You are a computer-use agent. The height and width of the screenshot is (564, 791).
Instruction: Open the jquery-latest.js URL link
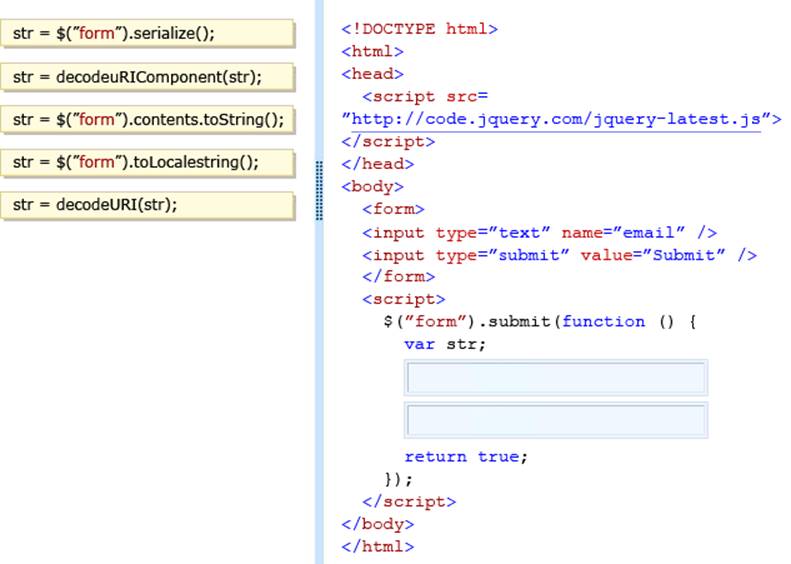[556, 119]
